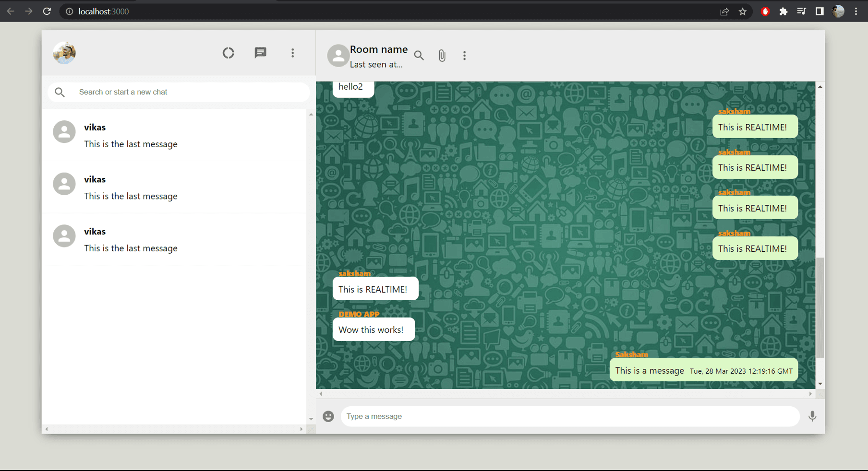The height and width of the screenshot is (471, 868).
Task: Open the emoji picker next to message box
Action: 328,416
